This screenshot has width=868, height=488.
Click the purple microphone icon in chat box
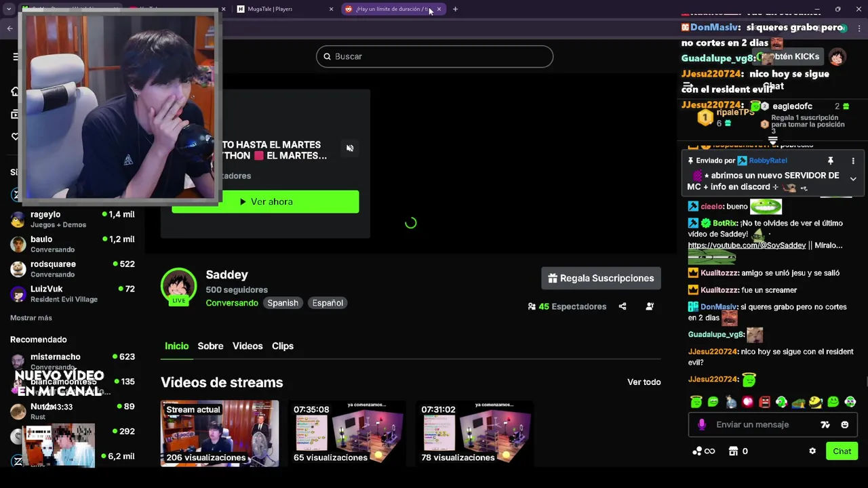702,424
